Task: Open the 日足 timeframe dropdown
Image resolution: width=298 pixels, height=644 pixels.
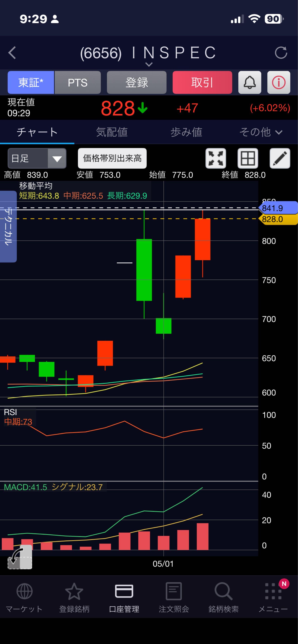Action: pyautogui.click(x=37, y=158)
